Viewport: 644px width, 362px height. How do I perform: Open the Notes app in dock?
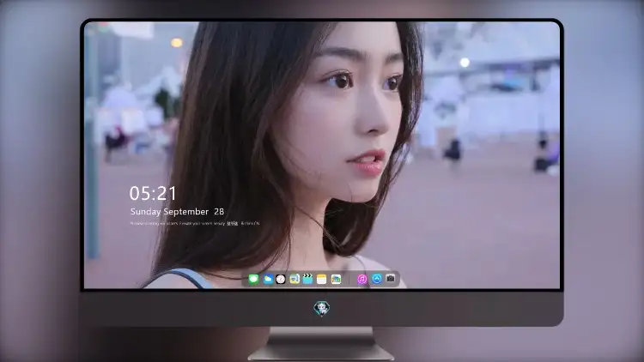(x=322, y=279)
